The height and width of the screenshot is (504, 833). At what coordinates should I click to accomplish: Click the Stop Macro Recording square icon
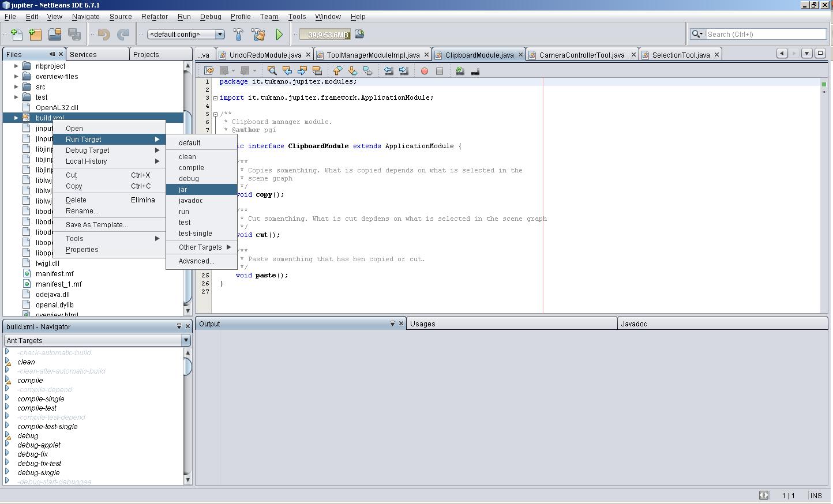pyautogui.click(x=440, y=71)
